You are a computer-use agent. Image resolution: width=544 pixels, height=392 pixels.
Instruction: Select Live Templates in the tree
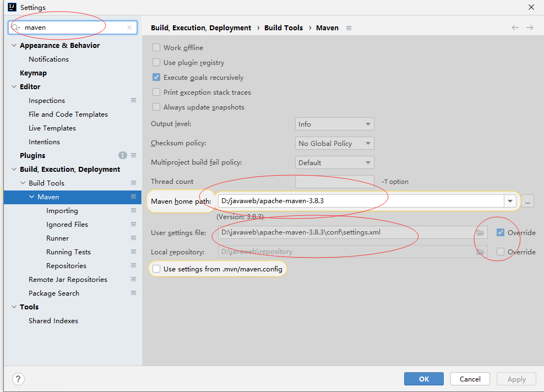[52, 128]
